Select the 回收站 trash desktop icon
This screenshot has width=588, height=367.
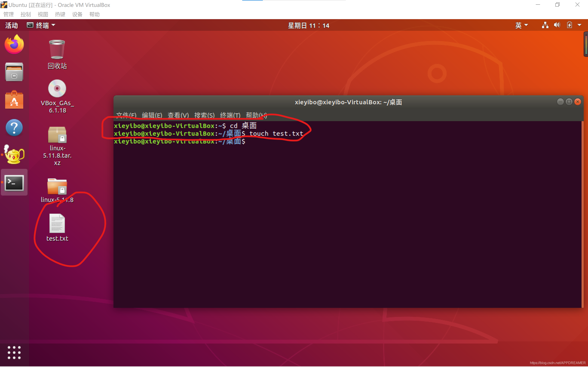[x=57, y=54]
